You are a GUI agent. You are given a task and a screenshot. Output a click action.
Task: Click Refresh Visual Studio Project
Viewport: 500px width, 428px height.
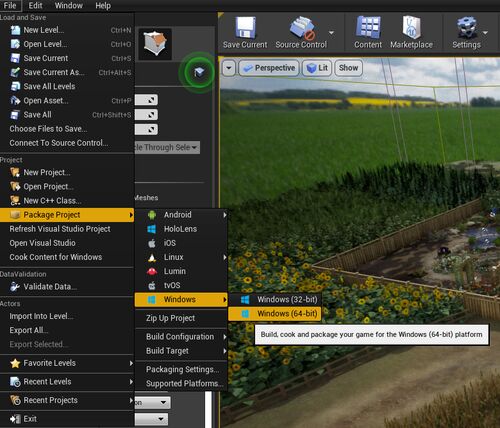67,229
